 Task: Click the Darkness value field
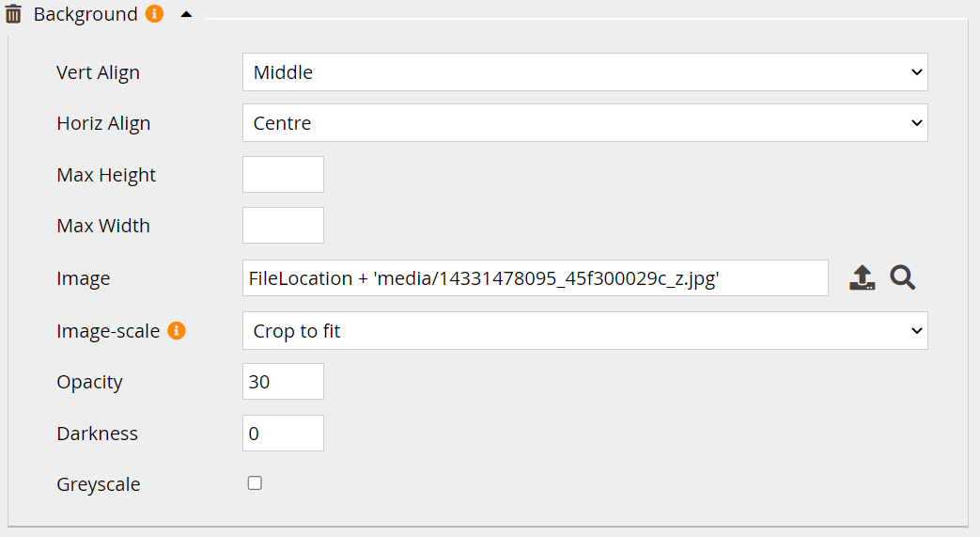pos(283,434)
